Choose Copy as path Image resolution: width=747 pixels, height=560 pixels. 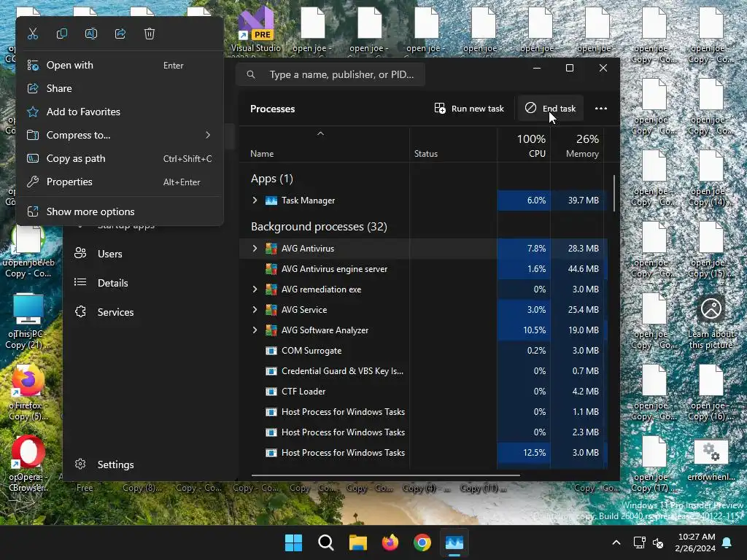[x=120, y=158]
